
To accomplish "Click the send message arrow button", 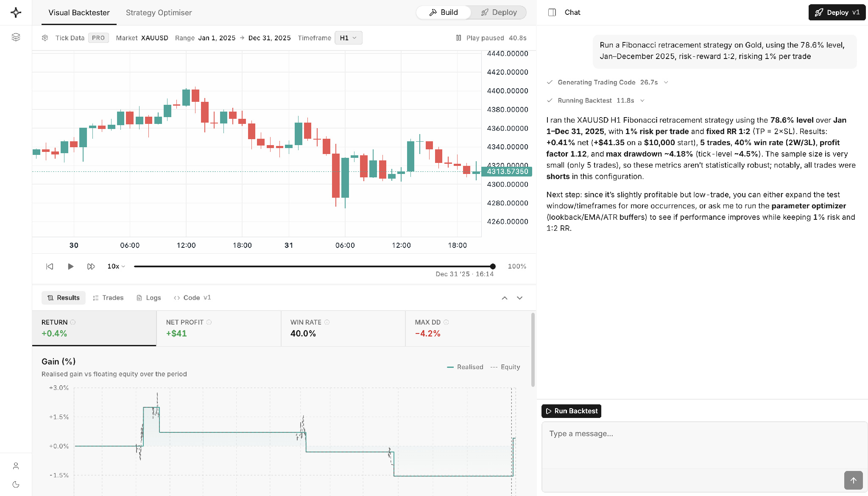I will (853, 480).
